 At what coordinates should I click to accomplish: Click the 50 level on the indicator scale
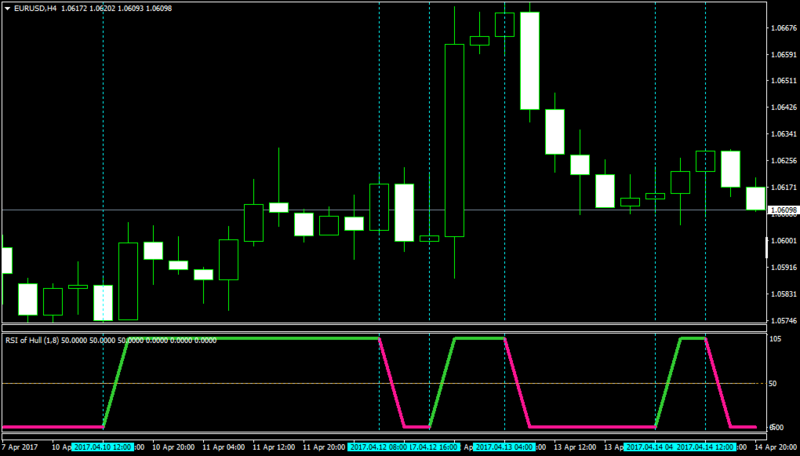pyautogui.click(x=773, y=384)
